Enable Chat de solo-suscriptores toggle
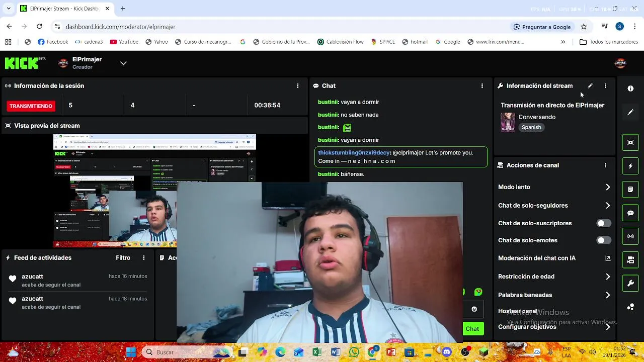The height and width of the screenshot is (362, 644). pos(604,223)
